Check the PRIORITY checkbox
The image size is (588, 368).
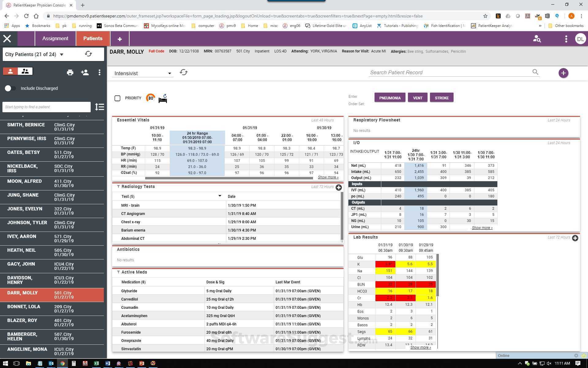pos(117,98)
